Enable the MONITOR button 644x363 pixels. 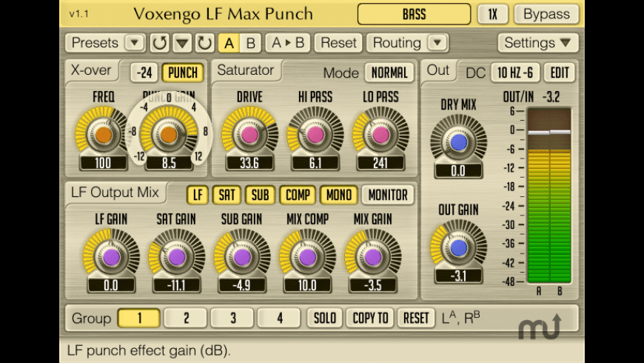point(388,195)
